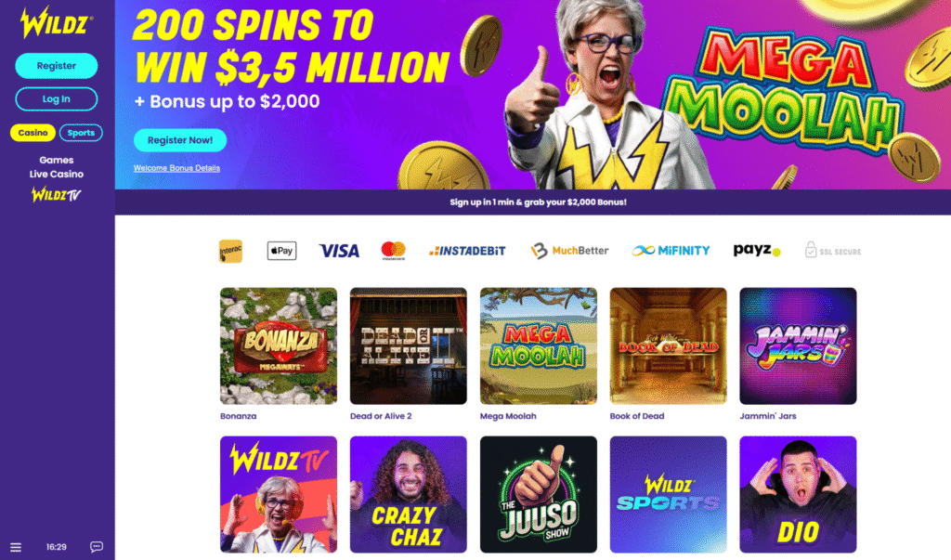Click the Log In button
Image resolution: width=951 pixels, height=560 pixels.
coord(57,98)
